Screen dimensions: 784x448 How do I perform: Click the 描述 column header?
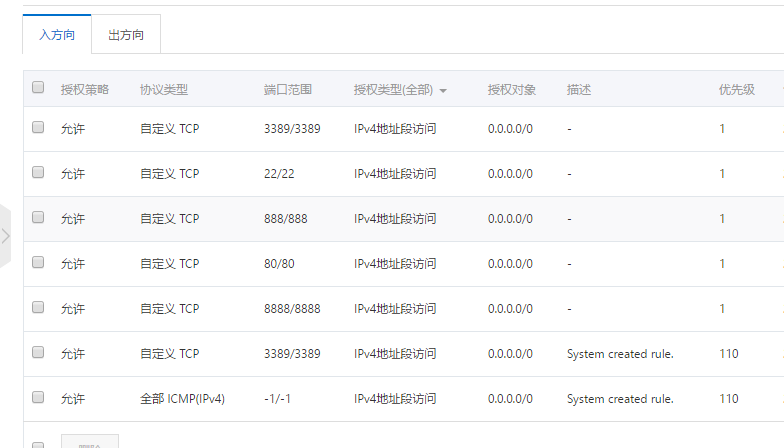coord(578,90)
